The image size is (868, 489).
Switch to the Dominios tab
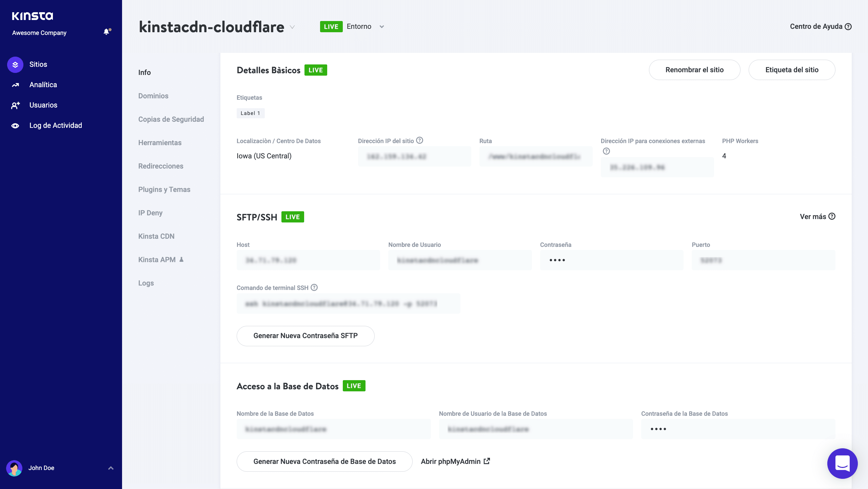click(153, 96)
